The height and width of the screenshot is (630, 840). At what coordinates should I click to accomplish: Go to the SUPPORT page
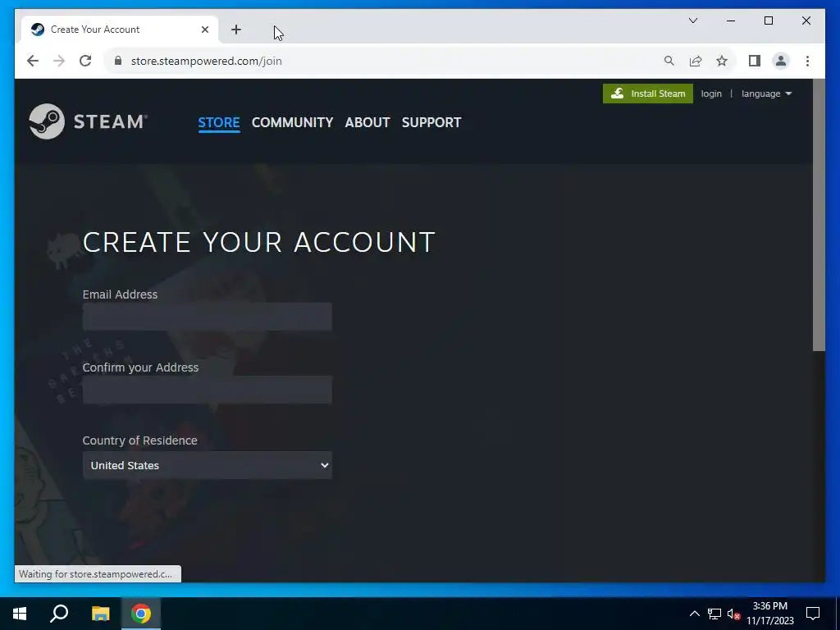431,123
